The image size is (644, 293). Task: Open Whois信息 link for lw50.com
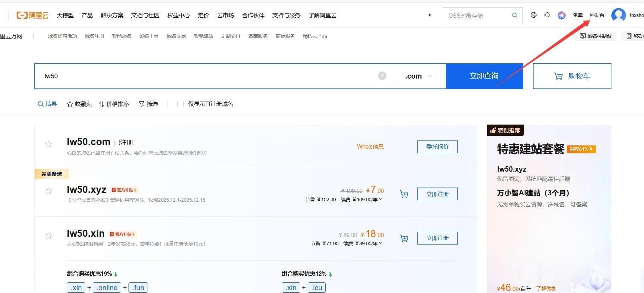tap(370, 146)
